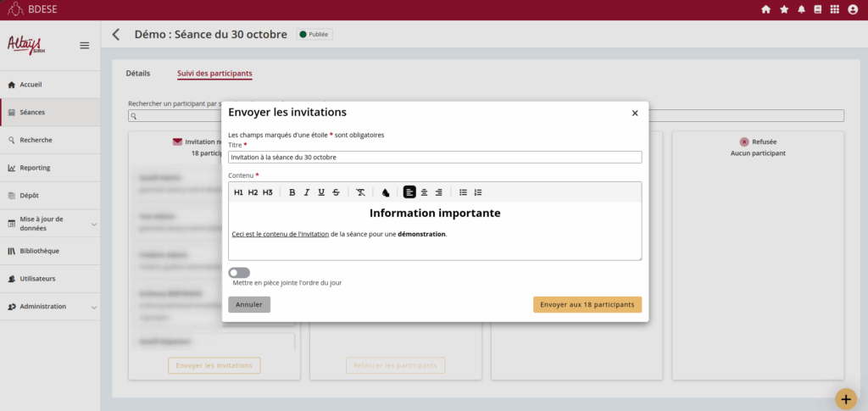Insert a numbered list

click(478, 192)
